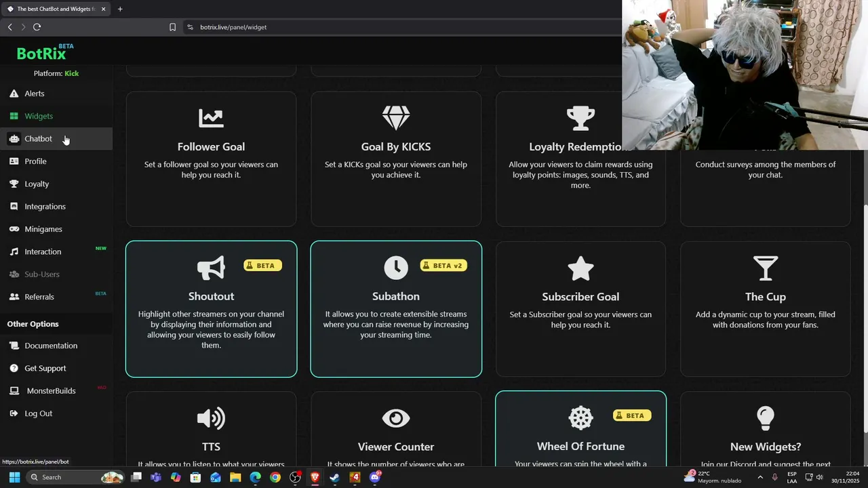The width and height of the screenshot is (868, 488).
Task: Open Steam from the taskbar
Action: pyautogui.click(x=334, y=477)
